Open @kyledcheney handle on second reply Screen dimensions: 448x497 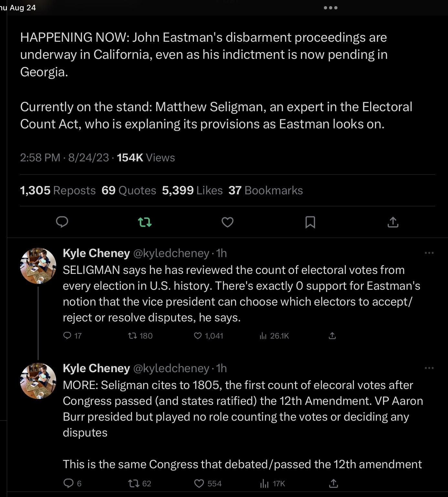point(171,368)
